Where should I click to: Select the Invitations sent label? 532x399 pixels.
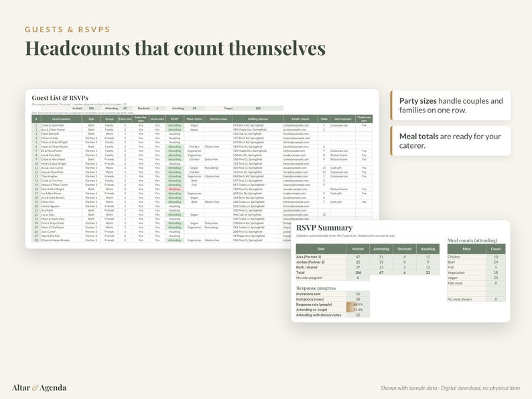pos(308,294)
